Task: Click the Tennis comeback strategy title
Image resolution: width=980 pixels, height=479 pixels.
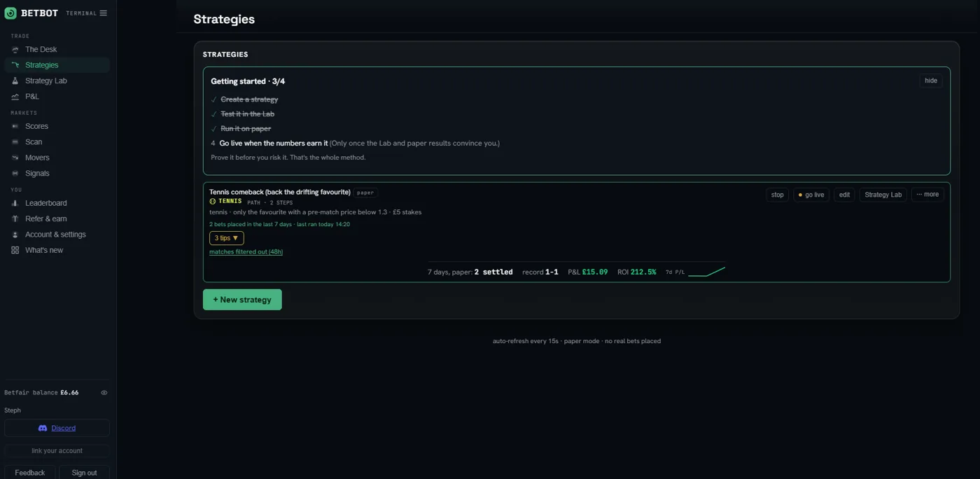Action: [279, 192]
